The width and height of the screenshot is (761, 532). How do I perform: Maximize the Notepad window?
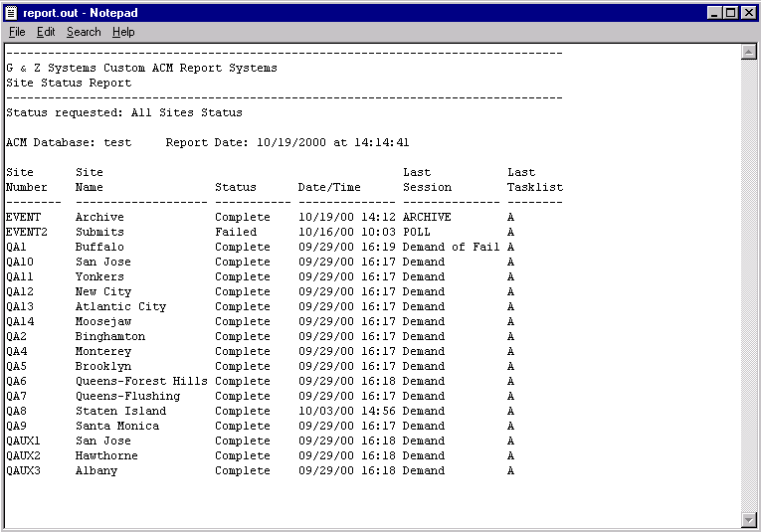pyautogui.click(x=731, y=12)
